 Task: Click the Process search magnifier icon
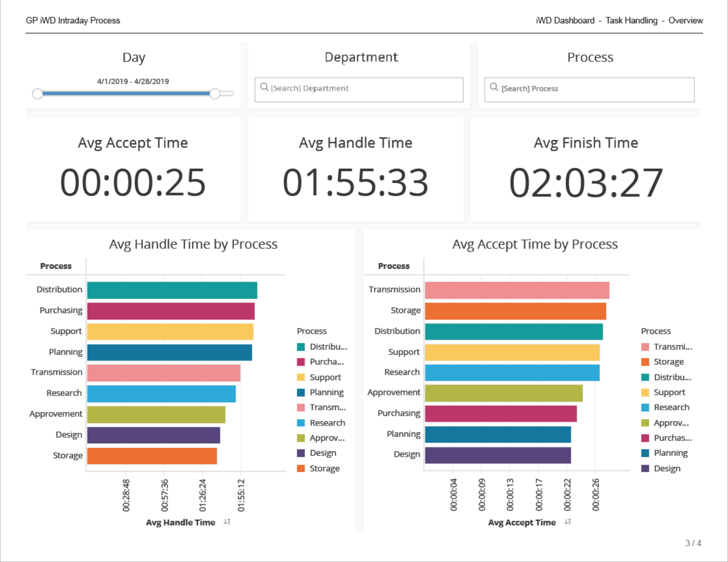click(494, 88)
